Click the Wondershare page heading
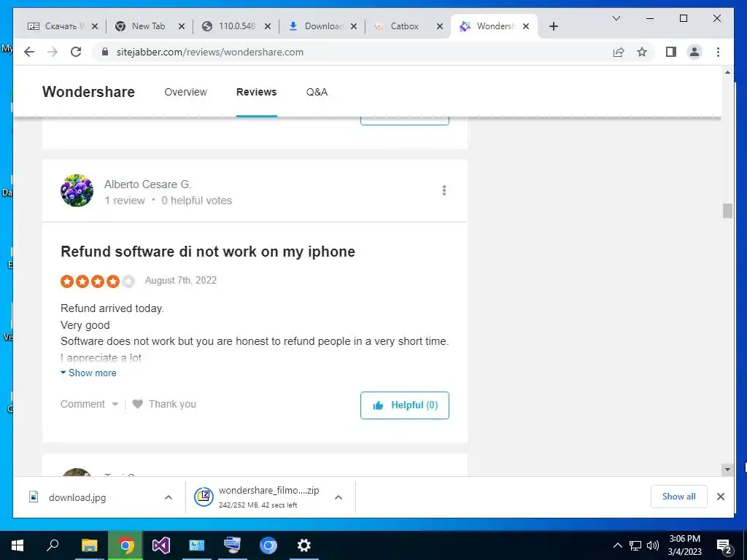The height and width of the screenshot is (560, 747). (x=88, y=91)
